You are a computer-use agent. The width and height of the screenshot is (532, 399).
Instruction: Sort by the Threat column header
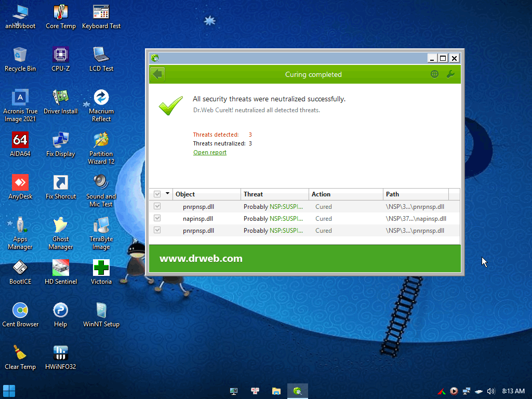coord(275,194)
